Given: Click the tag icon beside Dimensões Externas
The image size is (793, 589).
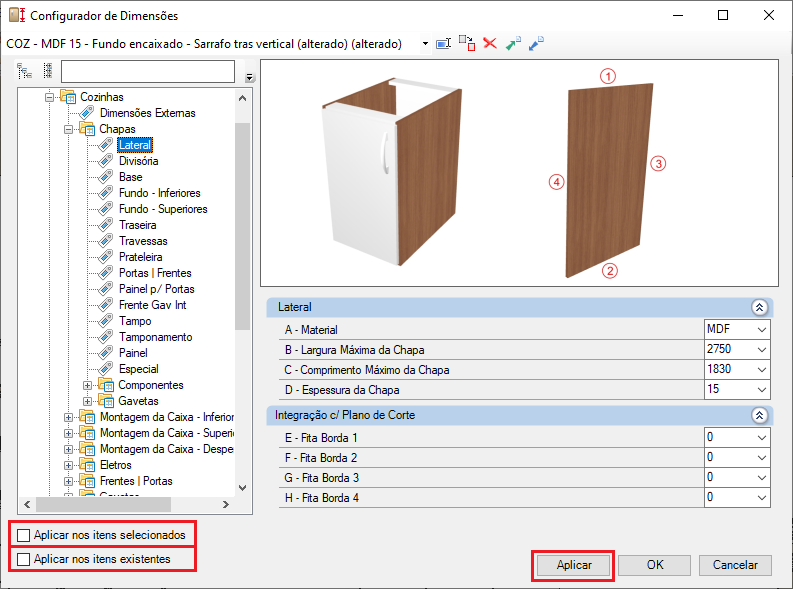Looking at the screenshot, I should pyautogui.click(x=86, y=113).
